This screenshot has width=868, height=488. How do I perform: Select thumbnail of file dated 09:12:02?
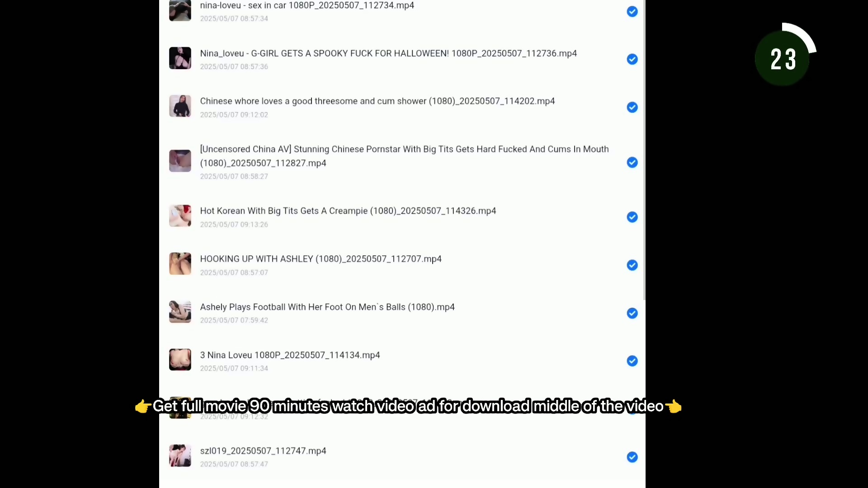[180, 106]
